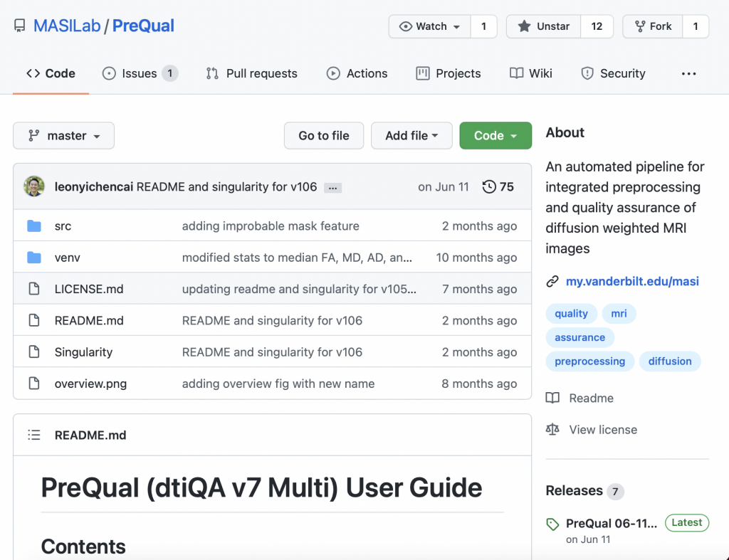Open the master branch dropdown

(63, 136)
